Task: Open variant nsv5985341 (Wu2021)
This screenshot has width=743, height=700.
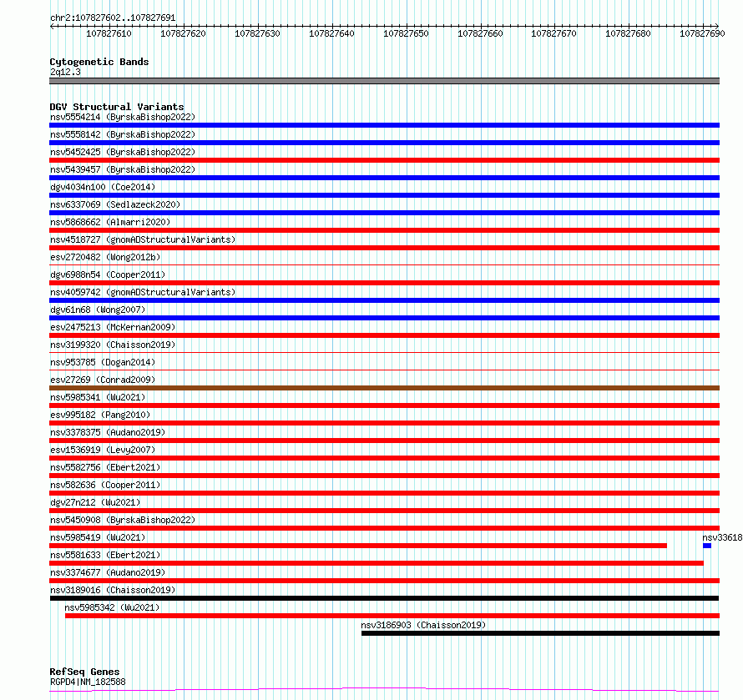Action: [98, 397]
